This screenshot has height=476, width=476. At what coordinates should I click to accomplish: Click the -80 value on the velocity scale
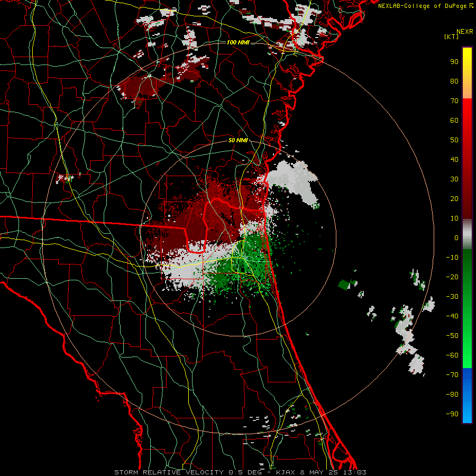(452, 395)
